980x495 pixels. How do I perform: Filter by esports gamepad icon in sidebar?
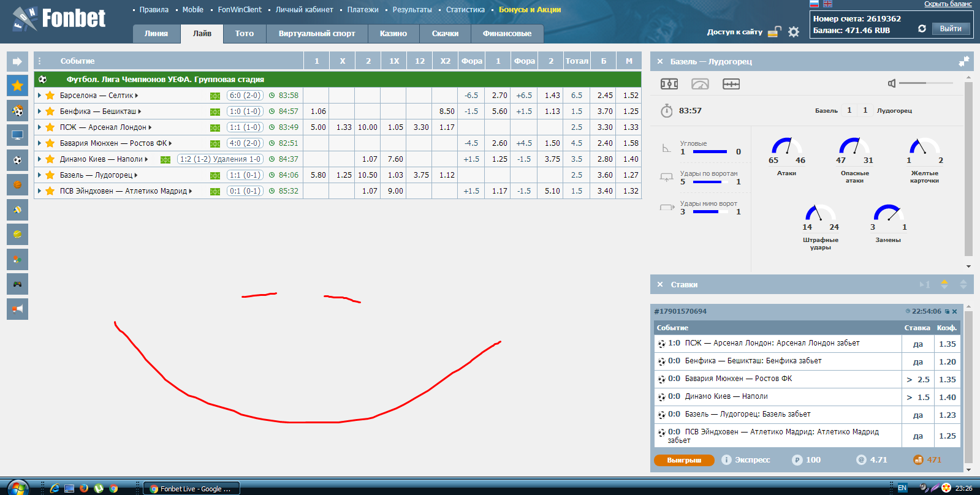[x=17, y=284]
